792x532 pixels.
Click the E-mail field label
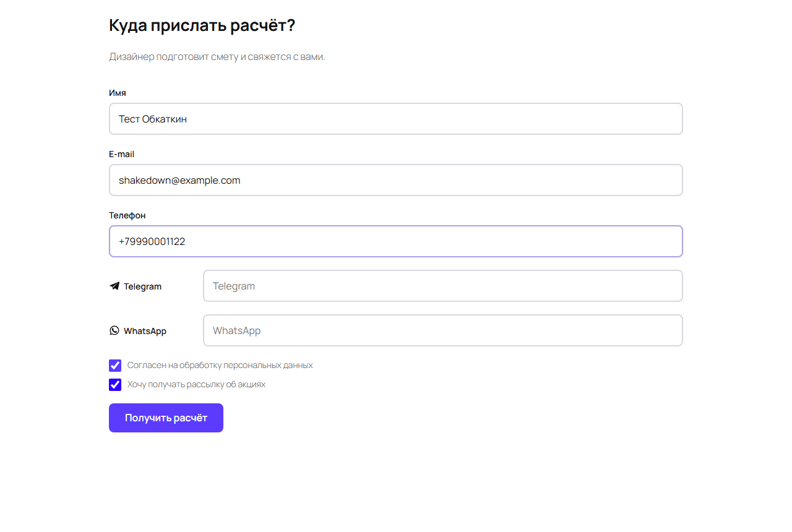pos(121,154)
